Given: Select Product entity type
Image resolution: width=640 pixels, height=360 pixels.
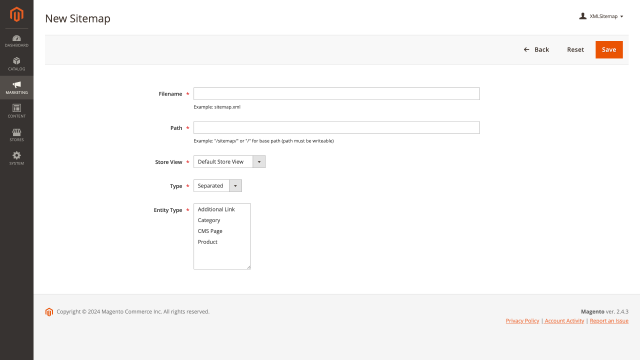Looking at the screenshot, I should tap(222, 242).
